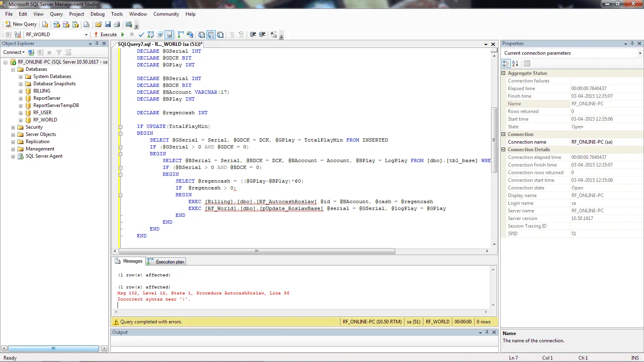Viewport: 644px width, 362px height.
Task: Toggle IntelliSense Enabled button
Action: click(x=169, y=35)
